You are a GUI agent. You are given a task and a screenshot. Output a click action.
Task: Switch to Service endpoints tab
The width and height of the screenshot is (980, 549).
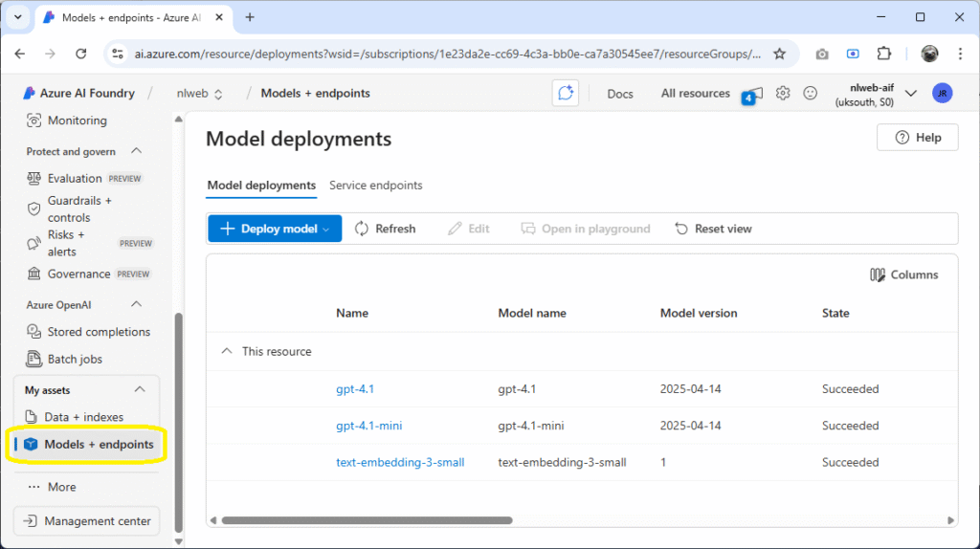(x=375, y=186)
